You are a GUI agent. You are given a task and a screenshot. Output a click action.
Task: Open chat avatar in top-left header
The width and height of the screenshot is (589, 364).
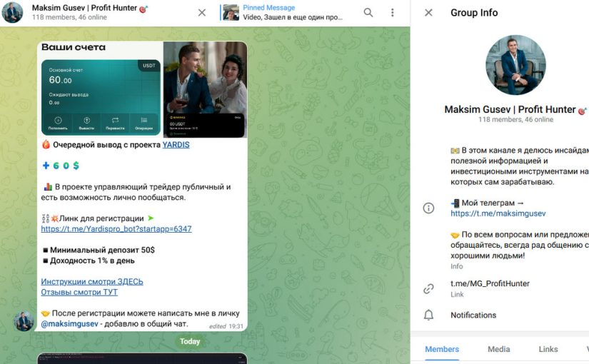(x=13, y=12)
